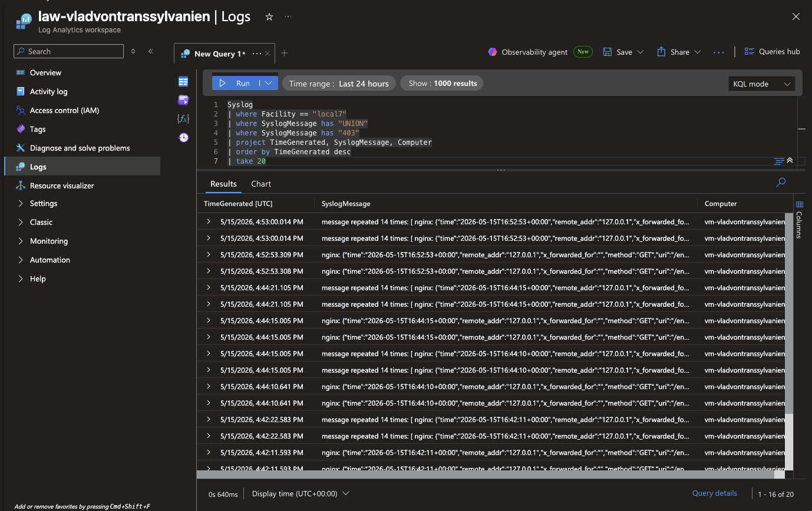Open the New Query 1 tab ellipsis menu
The height and width of the screenshot is (511, 812).
pos(257,54)
